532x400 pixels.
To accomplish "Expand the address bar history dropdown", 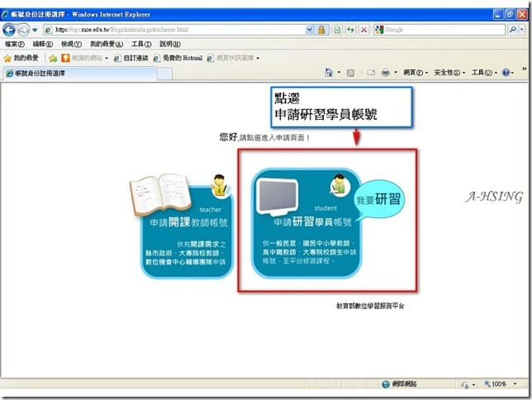I will (309, 30).
